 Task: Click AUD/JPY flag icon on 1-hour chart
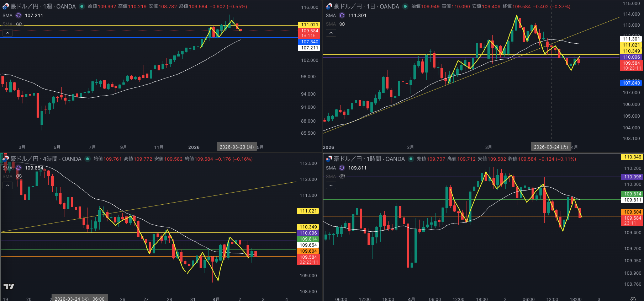[329, 159]
